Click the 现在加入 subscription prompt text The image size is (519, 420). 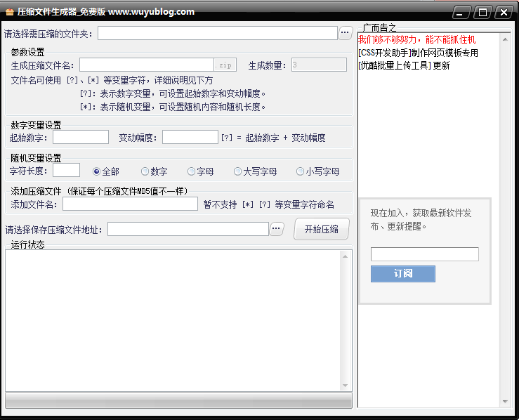click(421, 220)
